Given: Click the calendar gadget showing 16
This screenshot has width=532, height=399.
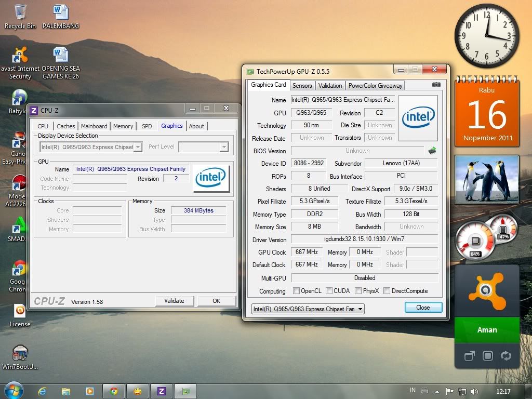Looking at the screenshot, I should [x=487, y=112].
